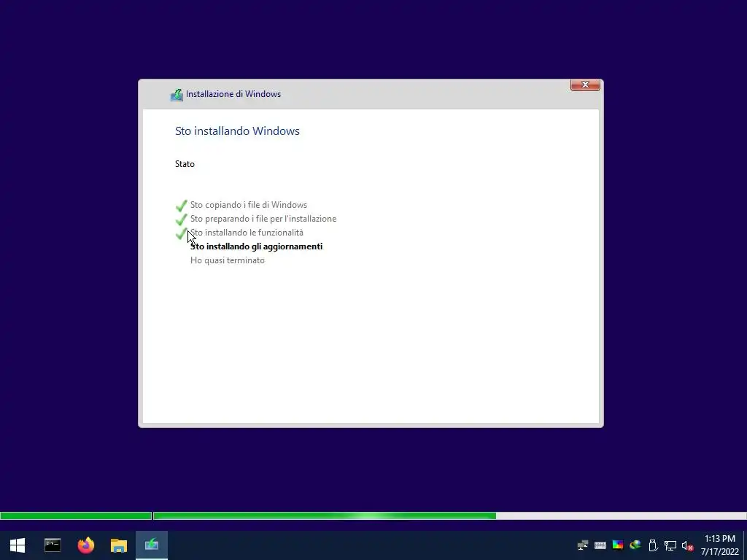This screenshot has height=560, width=747.
Task: Open the clock showing 1:13 PM
Action: pos(720,545)
